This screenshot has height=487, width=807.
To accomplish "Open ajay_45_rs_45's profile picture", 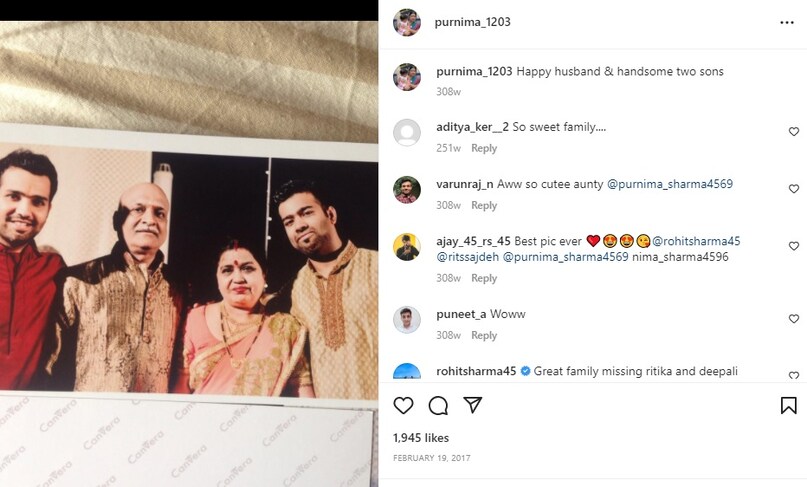I will click(x=407, y=246).
